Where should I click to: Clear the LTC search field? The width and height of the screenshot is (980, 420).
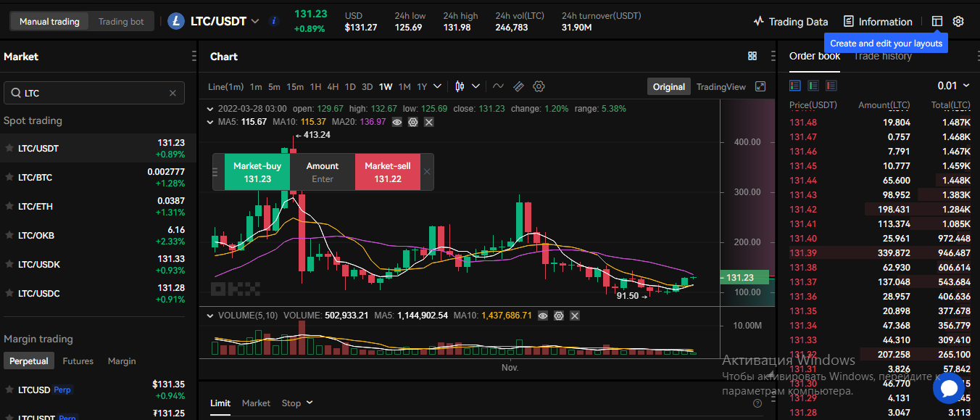click(x=173, y=93)
